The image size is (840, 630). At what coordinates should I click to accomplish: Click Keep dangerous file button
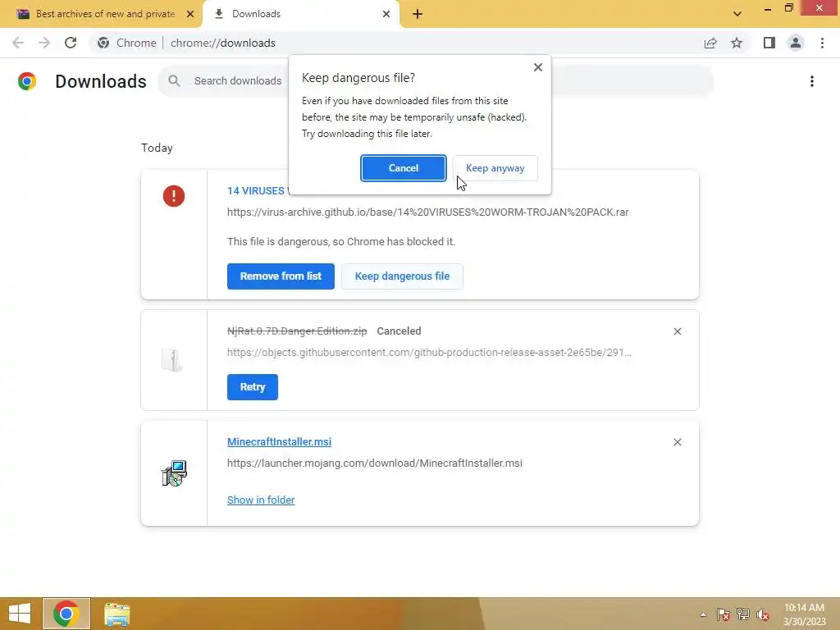[x=402, y=276]
